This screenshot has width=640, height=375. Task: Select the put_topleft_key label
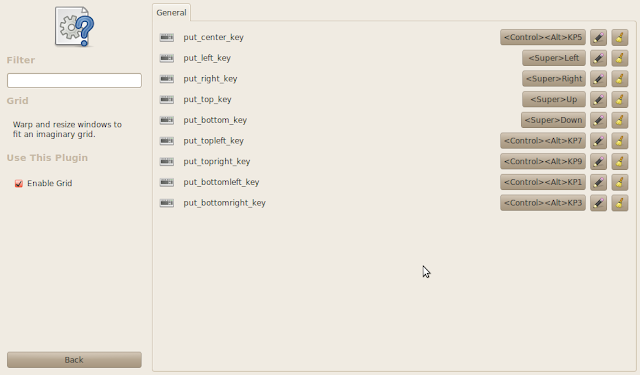(213, 141)
